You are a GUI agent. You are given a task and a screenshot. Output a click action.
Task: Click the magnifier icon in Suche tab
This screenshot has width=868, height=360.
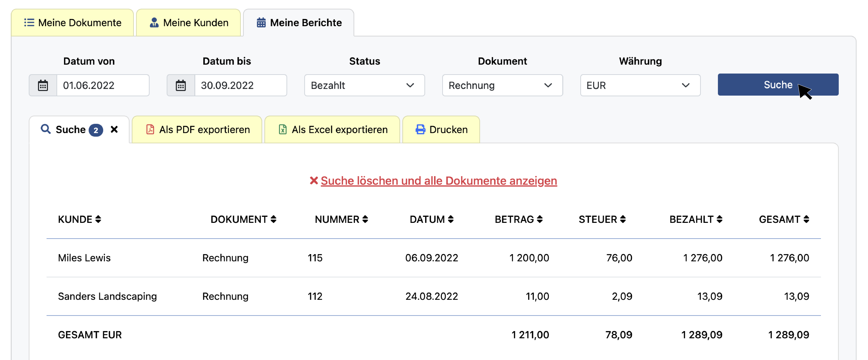(46, 129)
